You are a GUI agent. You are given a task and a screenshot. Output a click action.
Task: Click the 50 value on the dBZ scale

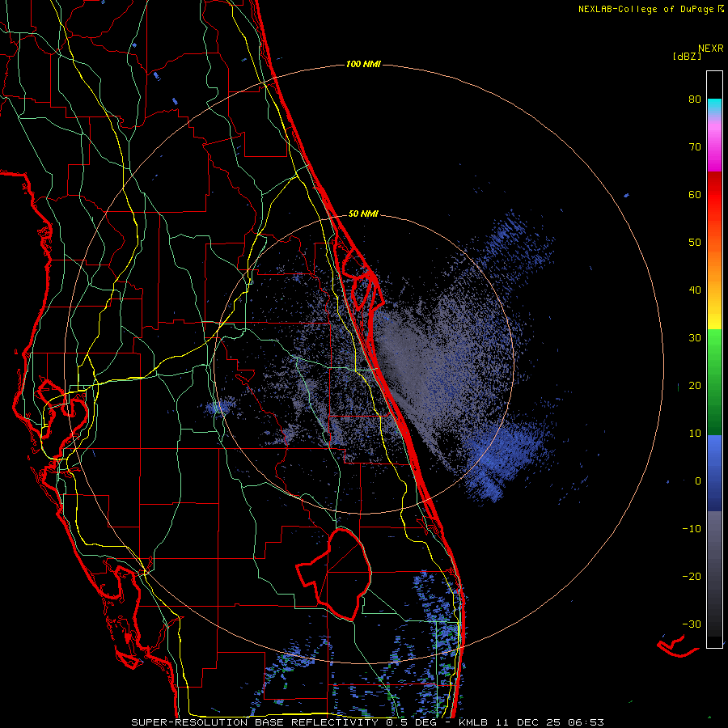click(x=695, y=243)
